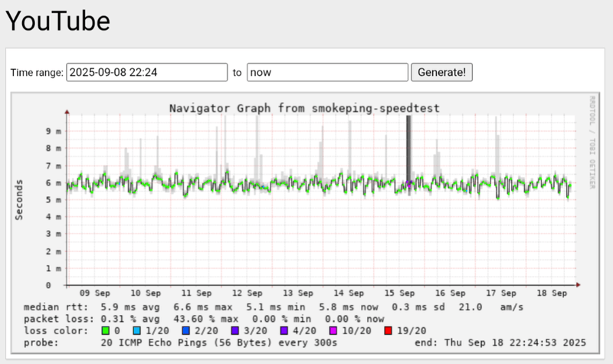This screenshot has width=613, height=364.
Task: Click the '12 Sep' x-axis label
Action: (247, 293)
